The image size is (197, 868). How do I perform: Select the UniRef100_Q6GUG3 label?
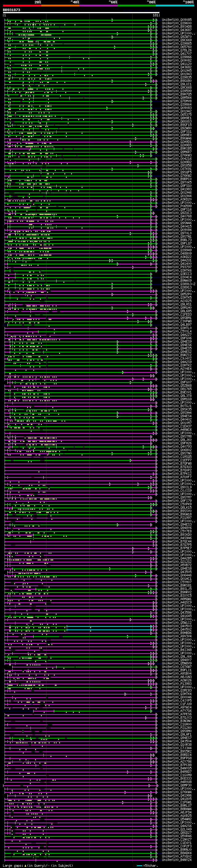pyautogui.click(x=177, y=121)
